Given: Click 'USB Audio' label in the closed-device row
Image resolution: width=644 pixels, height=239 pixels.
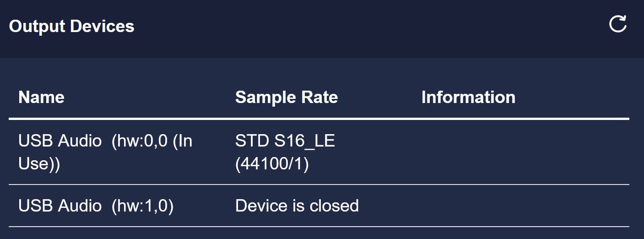Looking at the screenshot, I should pyautogui.click(x=60, y=206).
